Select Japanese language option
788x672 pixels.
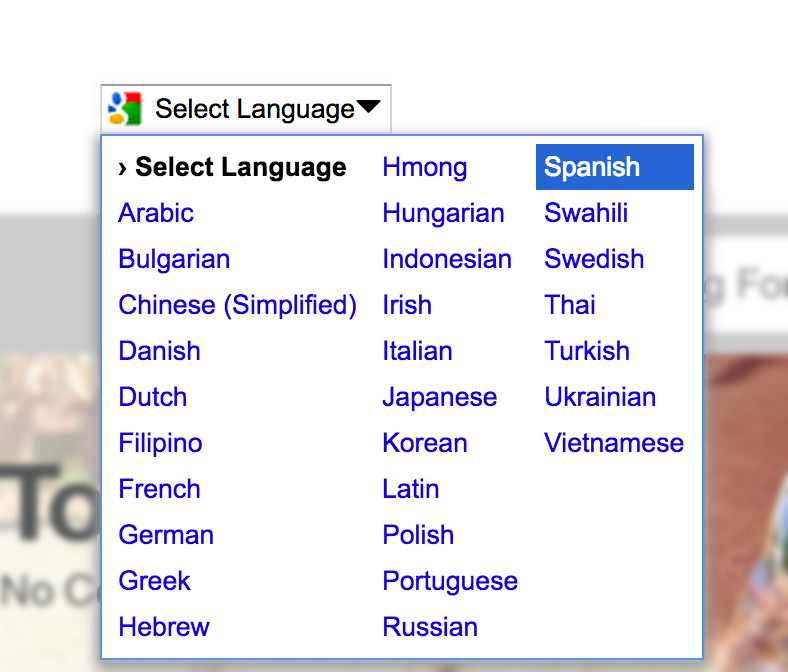point(440,398)
